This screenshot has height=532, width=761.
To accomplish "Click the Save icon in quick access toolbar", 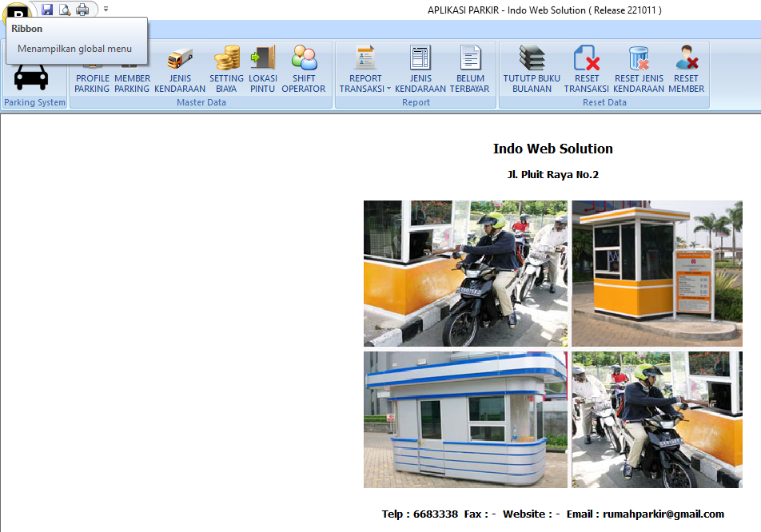I will [x=47, y=10].
